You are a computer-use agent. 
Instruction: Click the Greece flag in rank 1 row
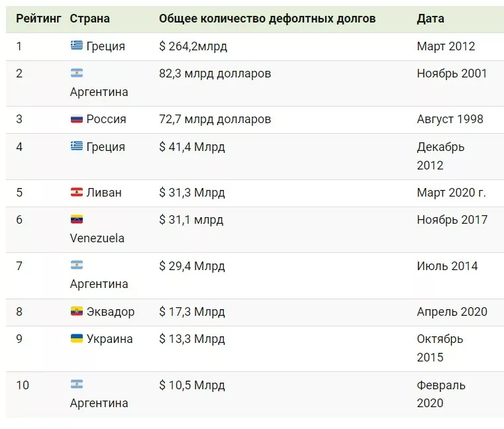pyautogui.click(x=77, y=46)
